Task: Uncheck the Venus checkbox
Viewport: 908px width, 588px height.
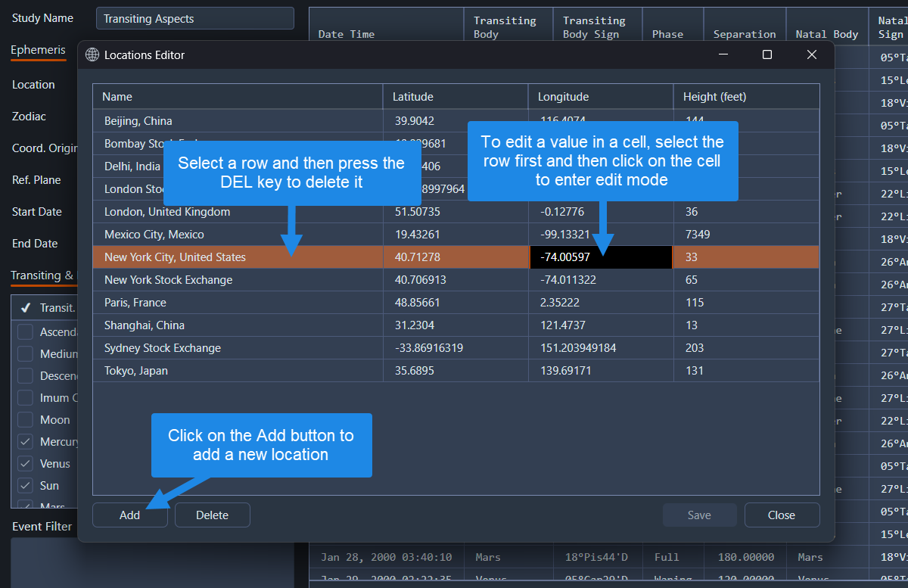Action: (x=26, y=464)
